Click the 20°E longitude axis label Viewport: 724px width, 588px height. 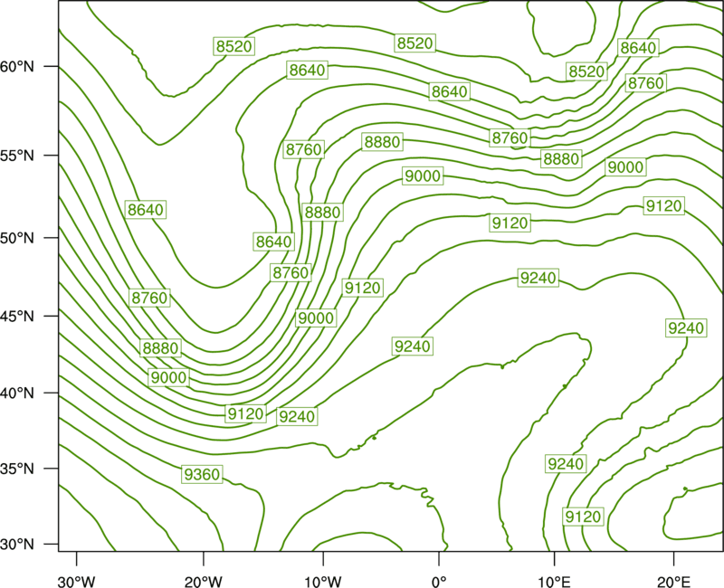[673, 582]
